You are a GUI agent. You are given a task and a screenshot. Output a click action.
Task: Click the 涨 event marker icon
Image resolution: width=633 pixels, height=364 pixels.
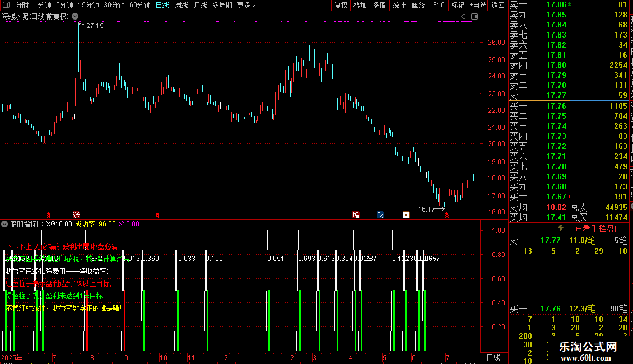(x=76, y=215)
